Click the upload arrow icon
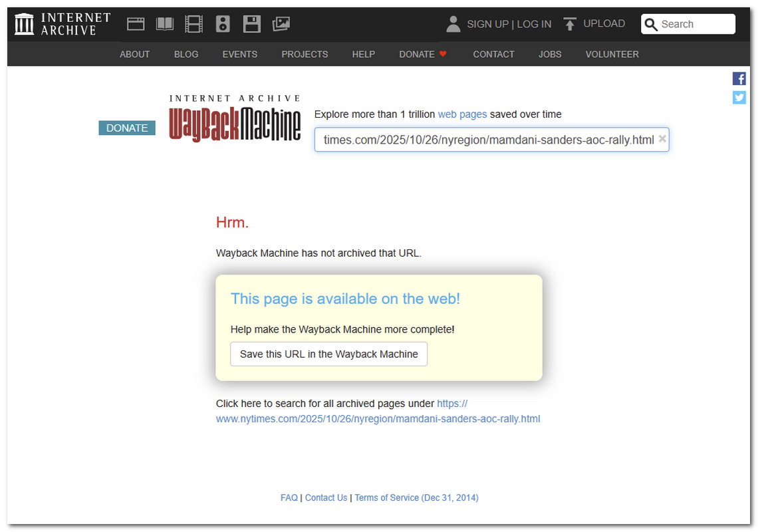 [x=570, y=24]
